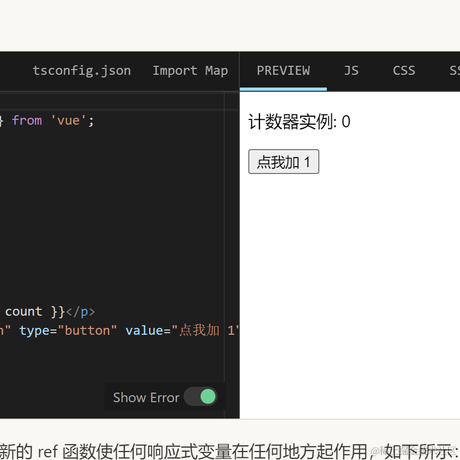Viewport: 460px width, 460px height.
Task: Open the CSS output tab
Action: (404, 71)
